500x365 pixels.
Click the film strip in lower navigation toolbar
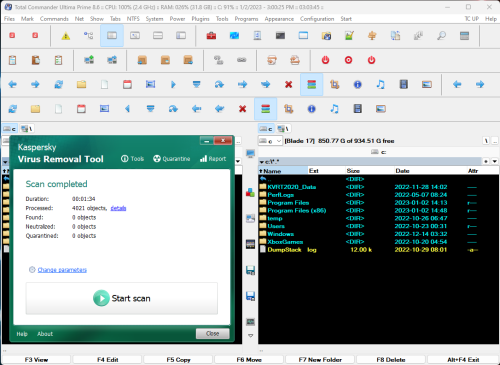(x=358, y=109)
